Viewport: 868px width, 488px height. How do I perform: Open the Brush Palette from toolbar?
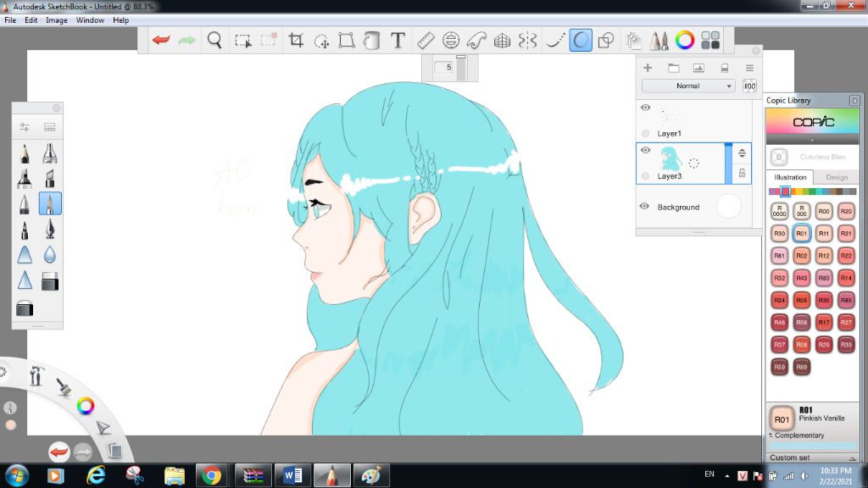[659, 40]
